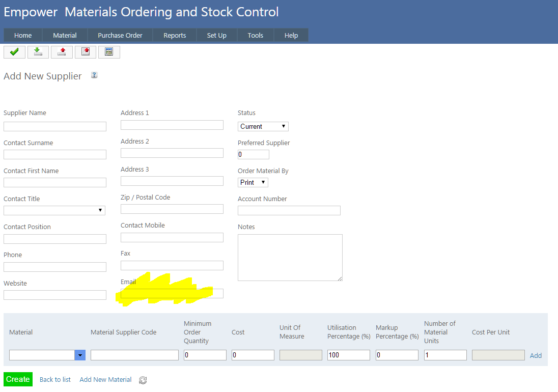
Task: Go to the Set Up menu
Action: (x=216, y=35)
